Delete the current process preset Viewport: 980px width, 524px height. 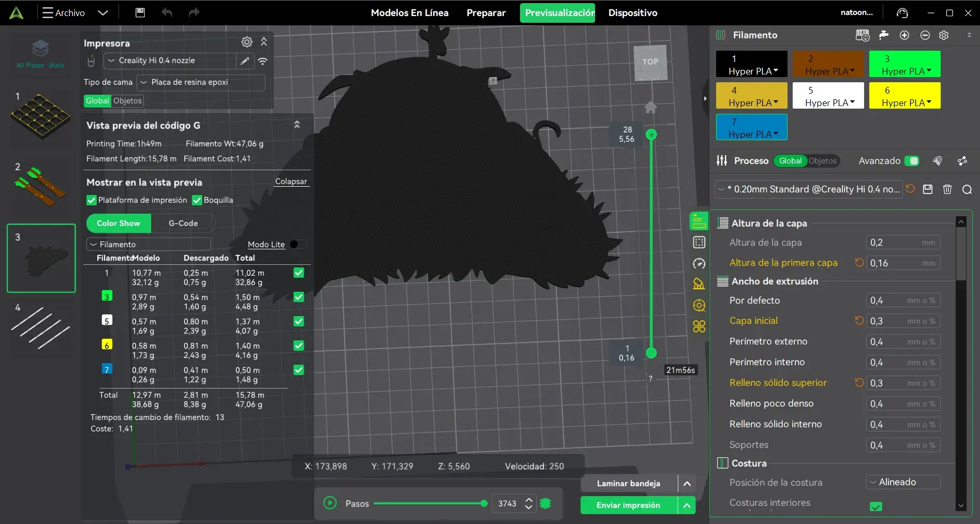point(947,189)
